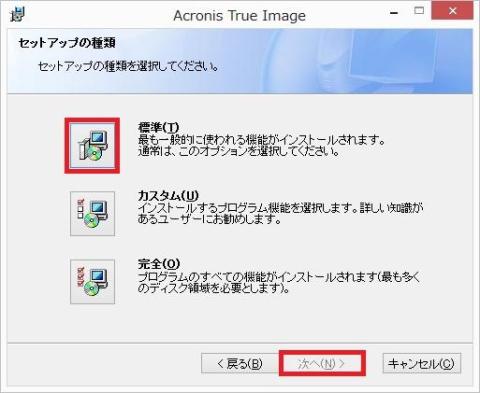The image size is (480, 393).
Task: Click the 標準(T) heading text
Action: click(159, 127)
